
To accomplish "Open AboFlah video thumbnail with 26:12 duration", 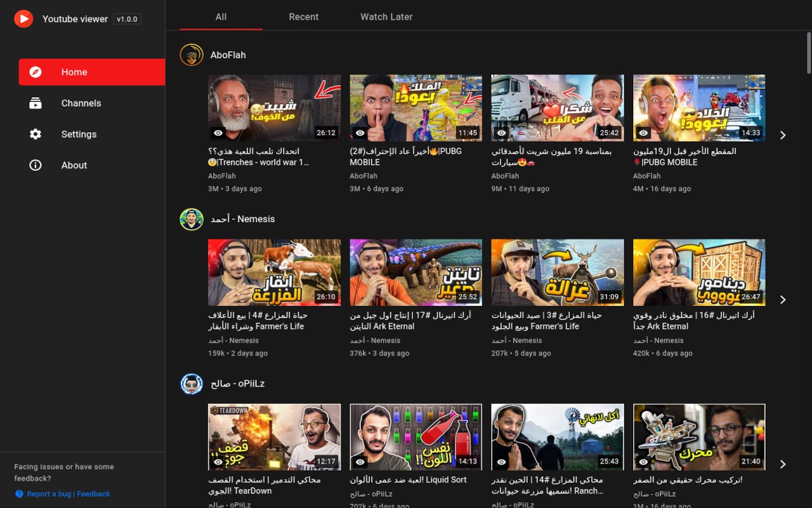I will [x=274, y=108].
